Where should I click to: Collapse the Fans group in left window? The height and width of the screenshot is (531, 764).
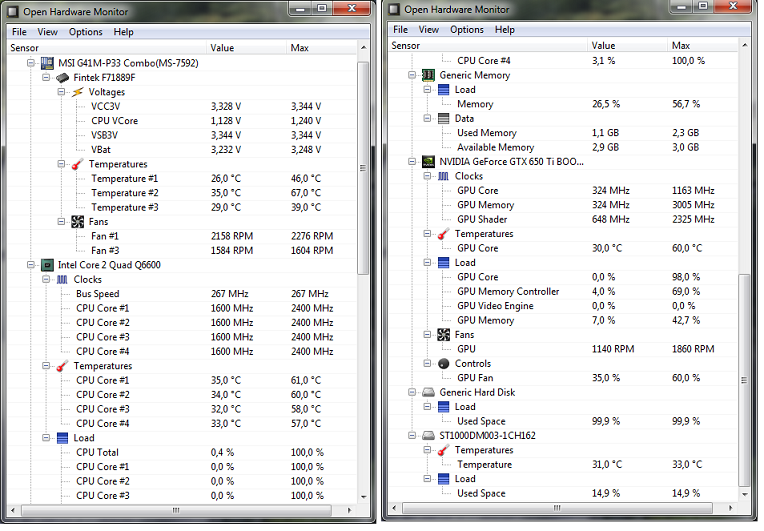61,222
